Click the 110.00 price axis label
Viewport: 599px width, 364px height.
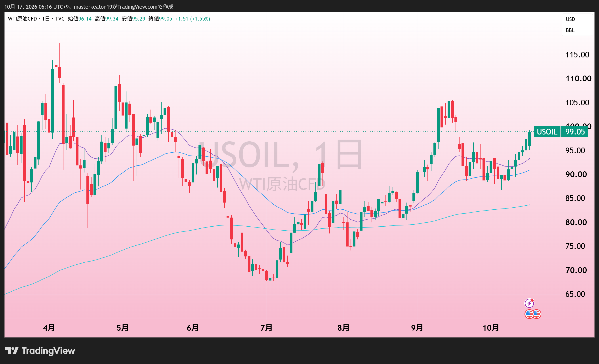pos(578,78)
